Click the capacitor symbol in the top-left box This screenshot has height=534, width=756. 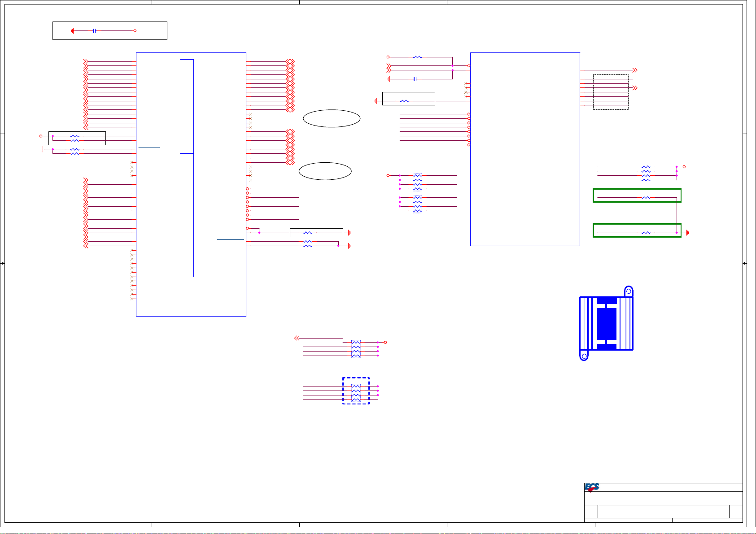point(94,31)
